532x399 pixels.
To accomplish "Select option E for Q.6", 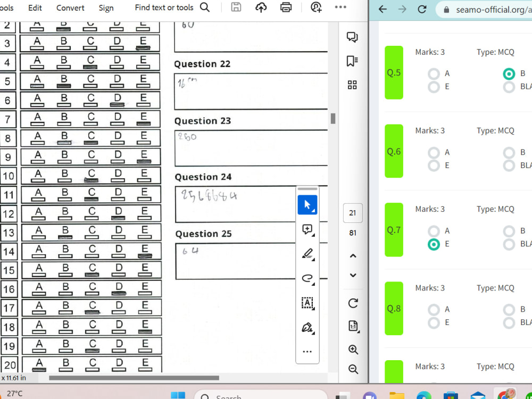I will 434,165.
